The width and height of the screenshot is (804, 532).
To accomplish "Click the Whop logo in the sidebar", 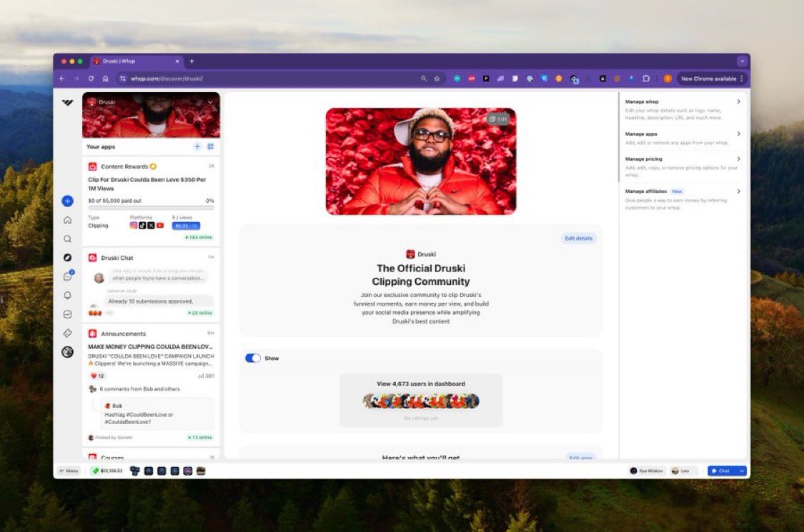I will 67,103.
